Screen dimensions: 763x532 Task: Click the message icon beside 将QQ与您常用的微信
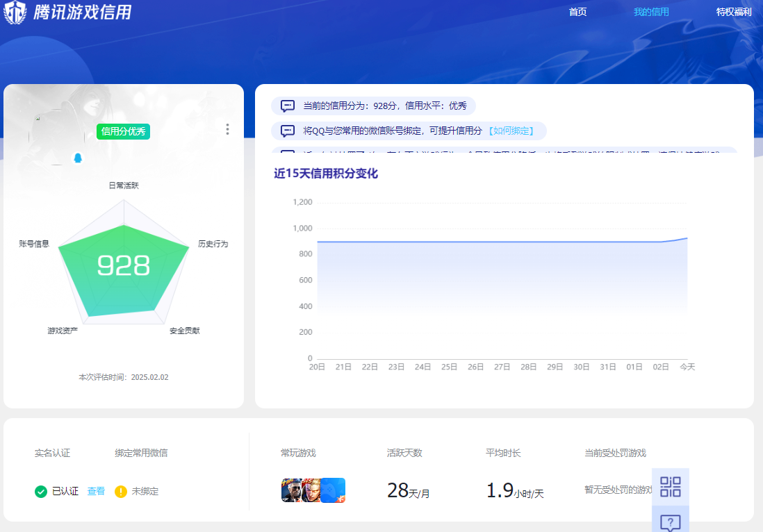pyautogui.click(x=288, y=131)
